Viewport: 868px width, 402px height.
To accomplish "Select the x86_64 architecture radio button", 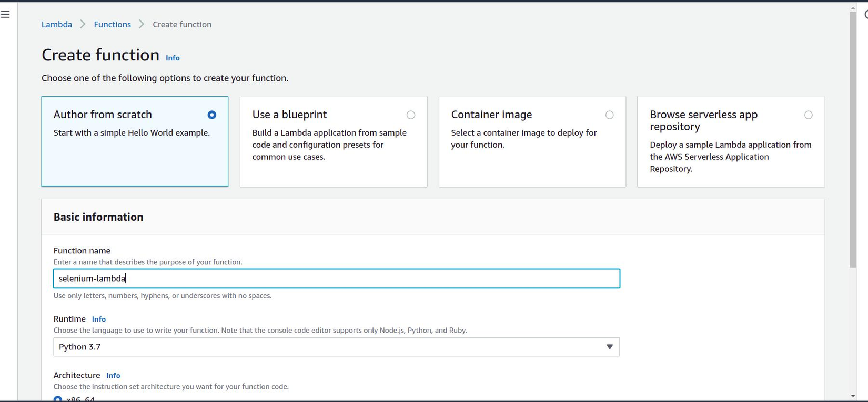I will [58, 399].
